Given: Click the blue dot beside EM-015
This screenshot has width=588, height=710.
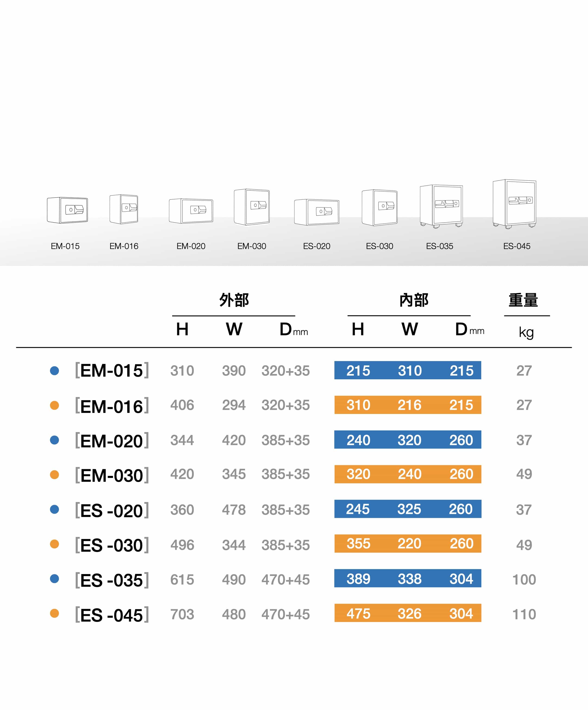Looking at the screenshot, I should coord(54,371).
